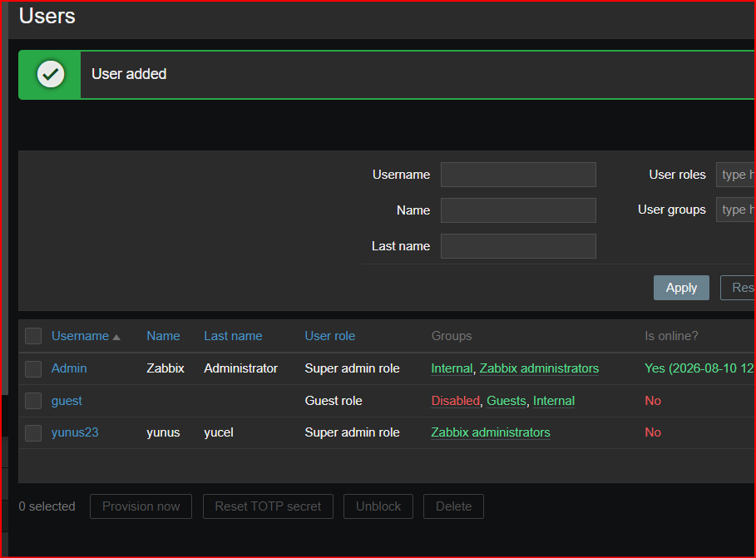
Task: Open Zabbix administrators group in yunus23 row
Action: (x=491, y=432)
